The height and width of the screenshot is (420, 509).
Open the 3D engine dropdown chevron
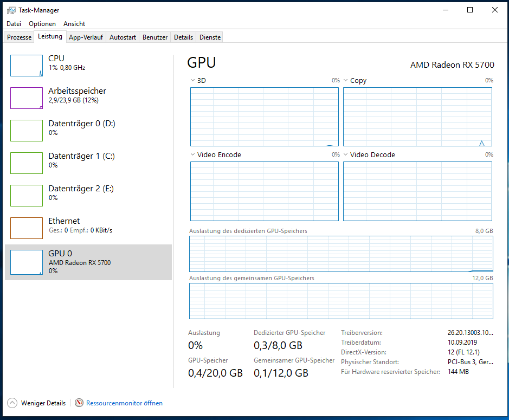click(192, 80)
